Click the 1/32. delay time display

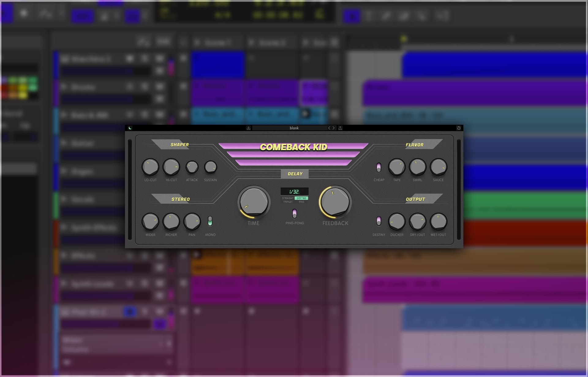295,192
